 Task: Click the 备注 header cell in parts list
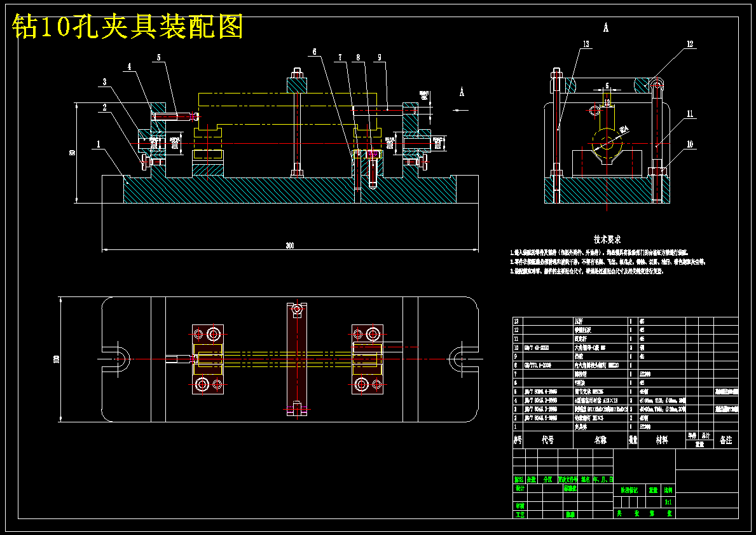(725, 440)
